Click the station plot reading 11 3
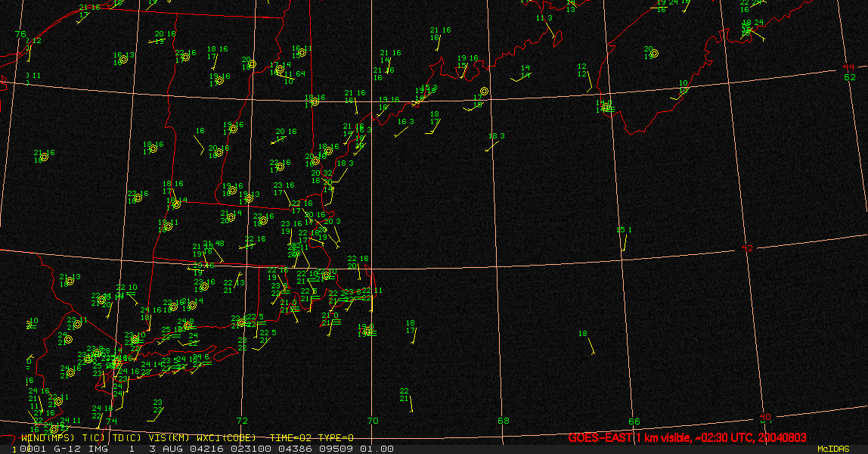Viewport: 868px width, 454px height. tap(544, 18)
